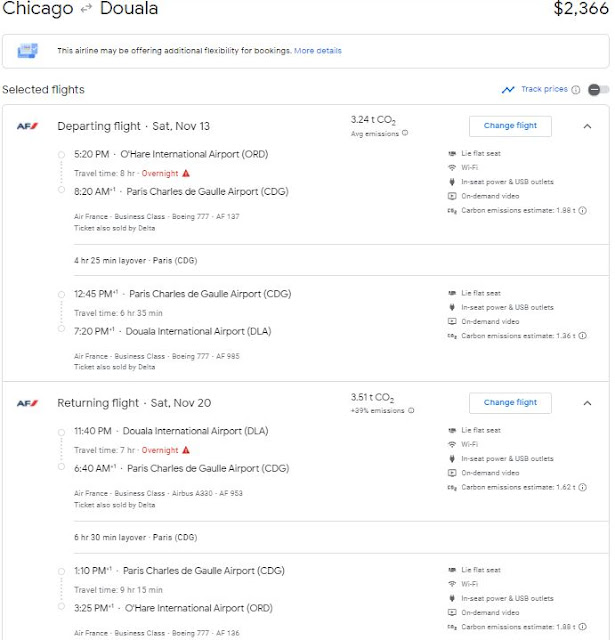Click the $2,366 total price
Viewport: 615px width, 640px height.
(x=581, y=9)
